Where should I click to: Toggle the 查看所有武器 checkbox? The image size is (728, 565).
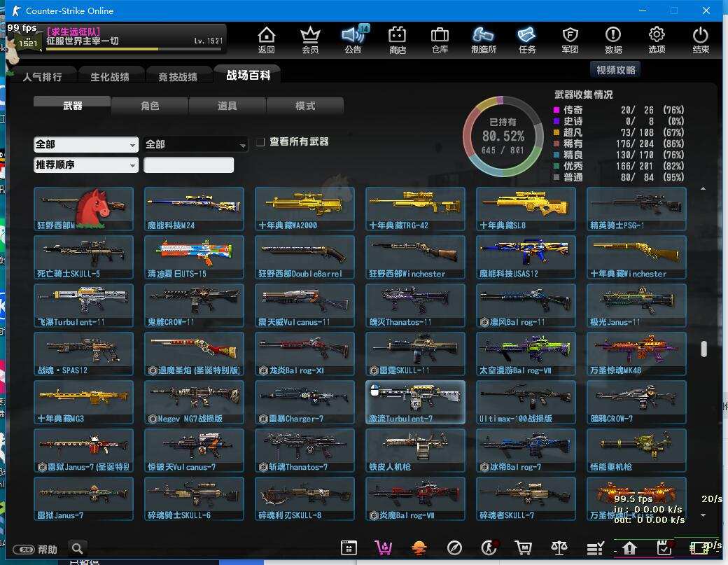tap(260, 141)
